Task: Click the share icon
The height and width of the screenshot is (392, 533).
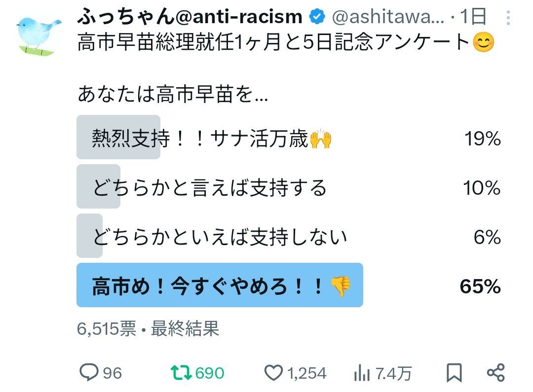Action: (x=495, y=373)
